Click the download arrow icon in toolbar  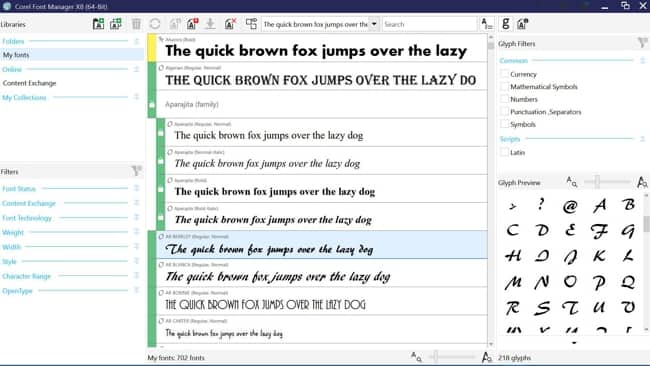coord(211,24)
